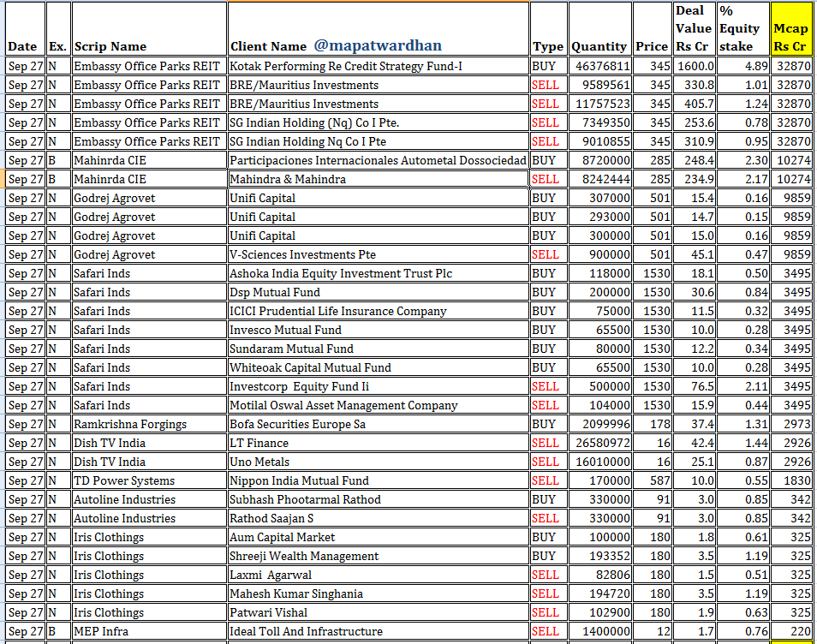Click Mcap value 2973 cell
The width and height of the screenshot is (817, 644).
(x=791, y=424)
